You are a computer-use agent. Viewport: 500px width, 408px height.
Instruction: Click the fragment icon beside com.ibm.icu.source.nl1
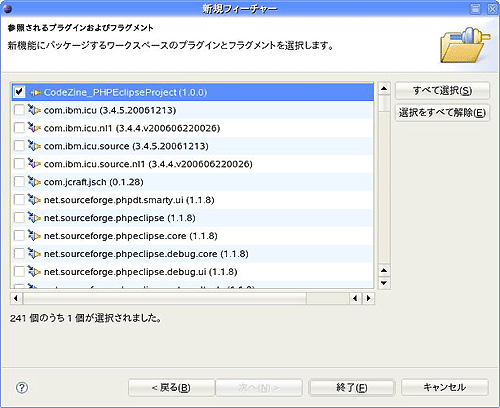pos(34,164)
